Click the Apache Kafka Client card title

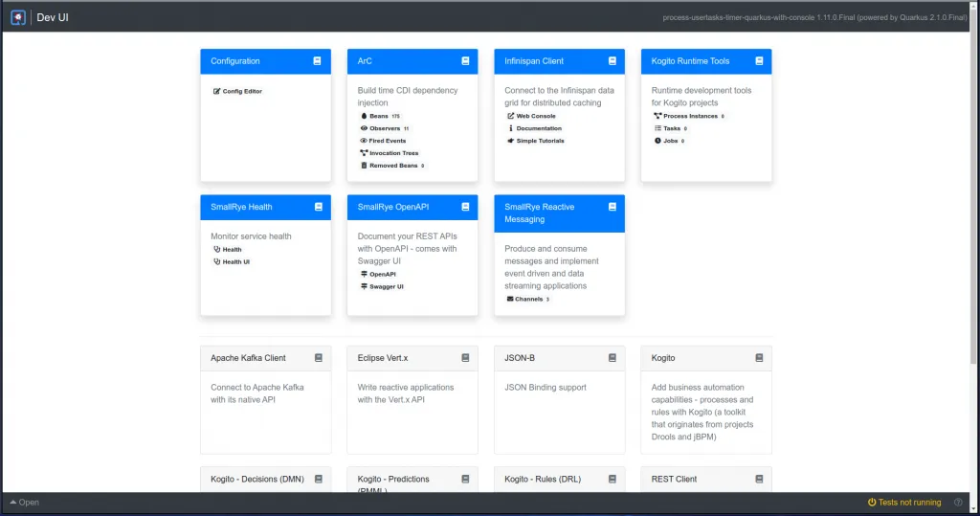(248, 358)
